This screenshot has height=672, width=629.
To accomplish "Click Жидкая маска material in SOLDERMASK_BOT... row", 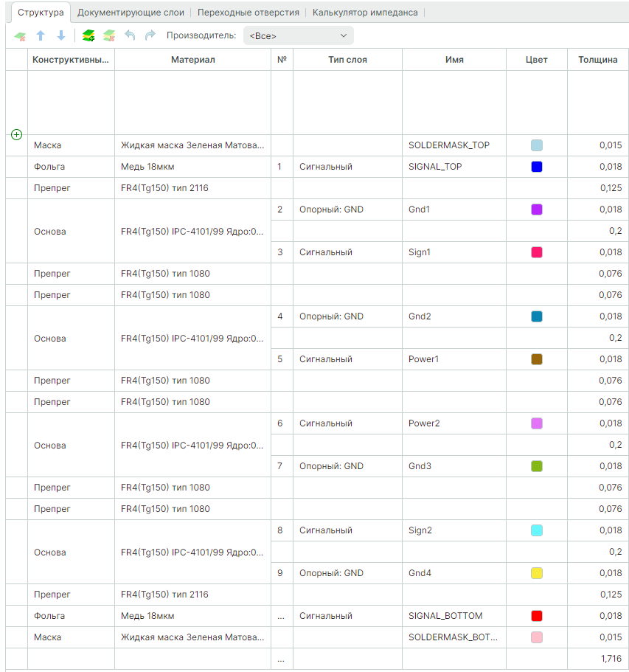I will click(192, 637).
